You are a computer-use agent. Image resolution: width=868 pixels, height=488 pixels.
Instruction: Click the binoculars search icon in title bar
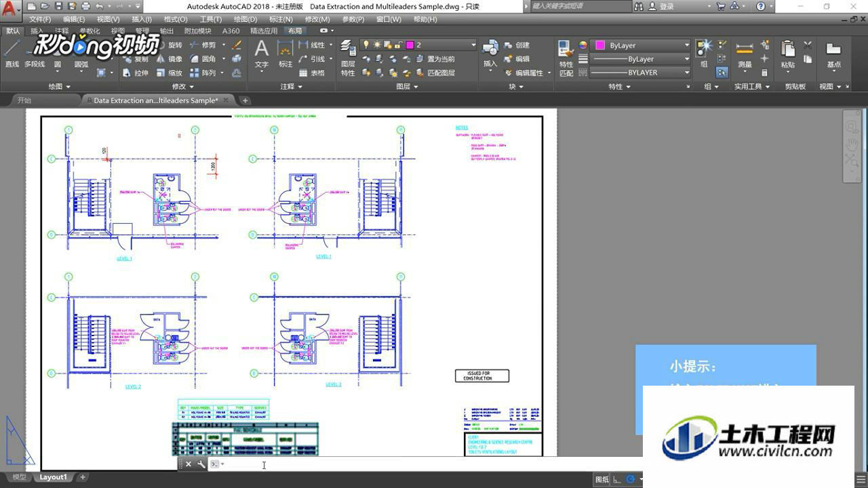pyautogui.click(x=639, y=6)
